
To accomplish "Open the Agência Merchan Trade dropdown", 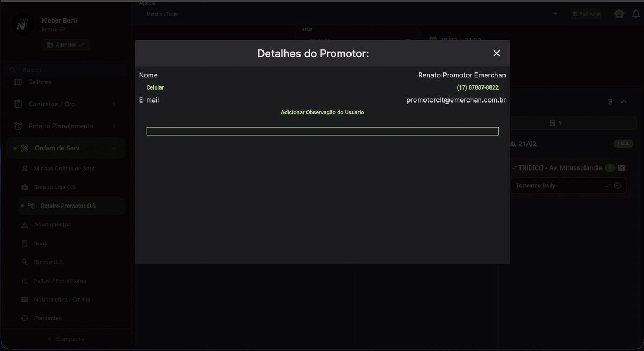I will click(x=555, y=14).
